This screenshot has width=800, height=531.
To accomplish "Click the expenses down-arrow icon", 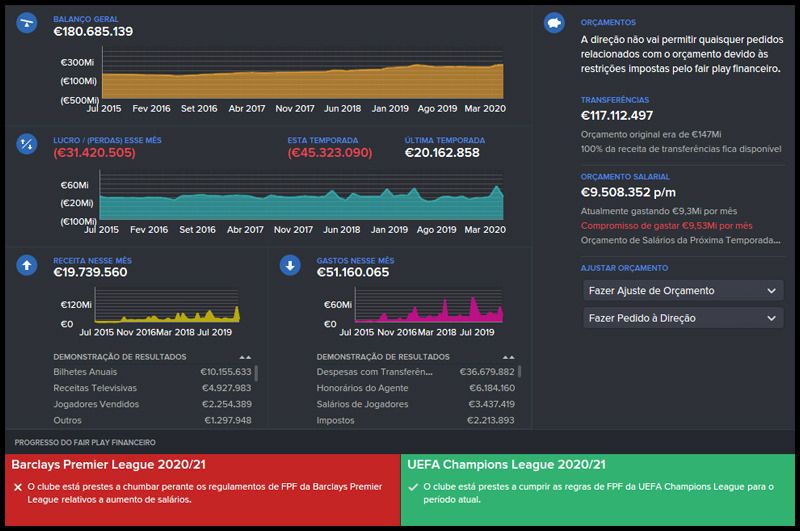I will pos(291,265).
